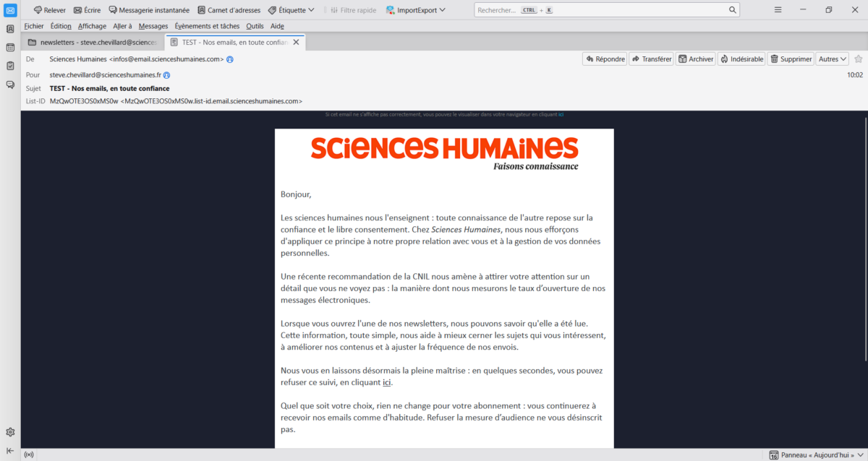Open the Aller à menu
This screenshot has height=461, width=868.
pyautogui.click(x=122, y=26)
